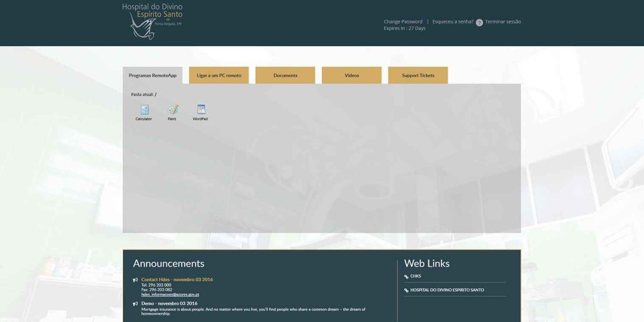Screen dimensions: 644x322
Task: Open the Change Password page
Action: 402,21
